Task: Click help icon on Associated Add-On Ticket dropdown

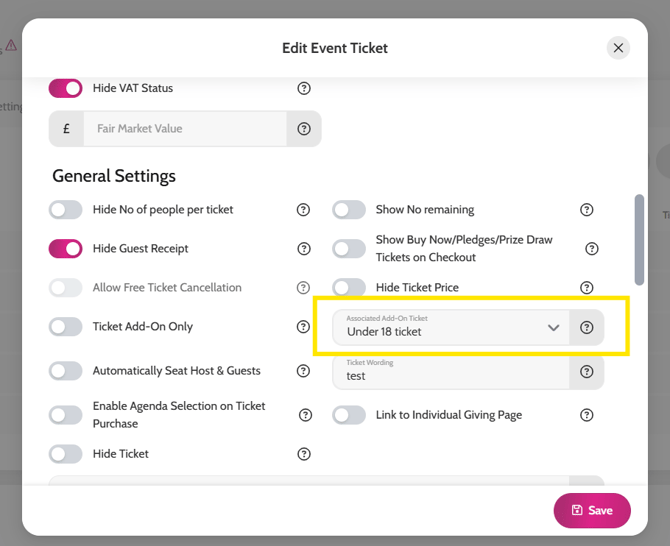Action: pos(587,327)
